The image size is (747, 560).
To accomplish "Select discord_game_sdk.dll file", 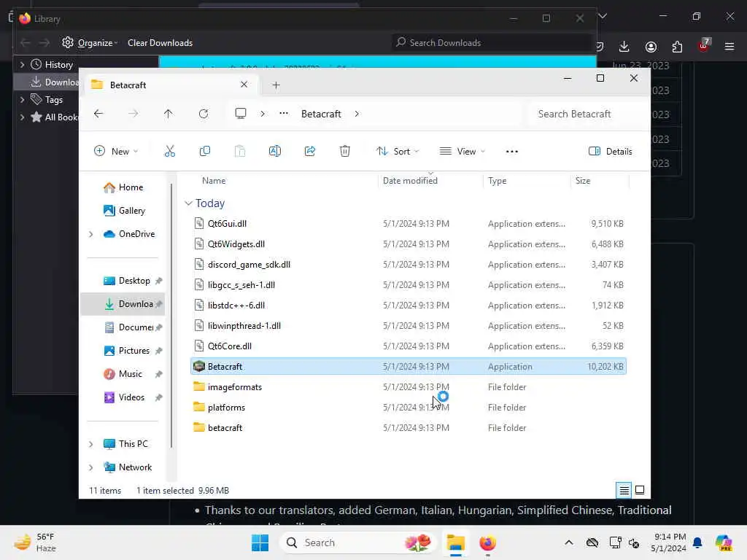I will coord(409,264).
